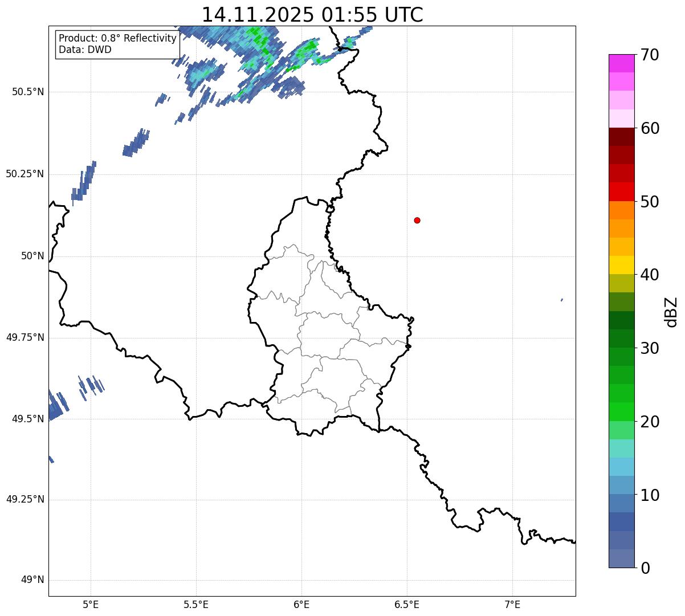Click 'Product: 0.8° Reflectivity' label
This screenshot has width=685, height=616.
tap(118, 38)
